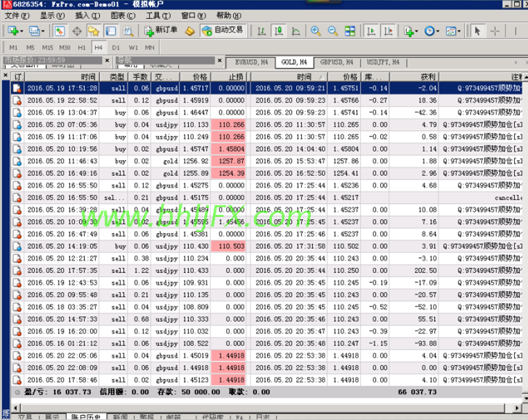Open the Data Window crosshair-target icon
The image size is (528, 420).
pyautogui.click(x=77, y=31)
